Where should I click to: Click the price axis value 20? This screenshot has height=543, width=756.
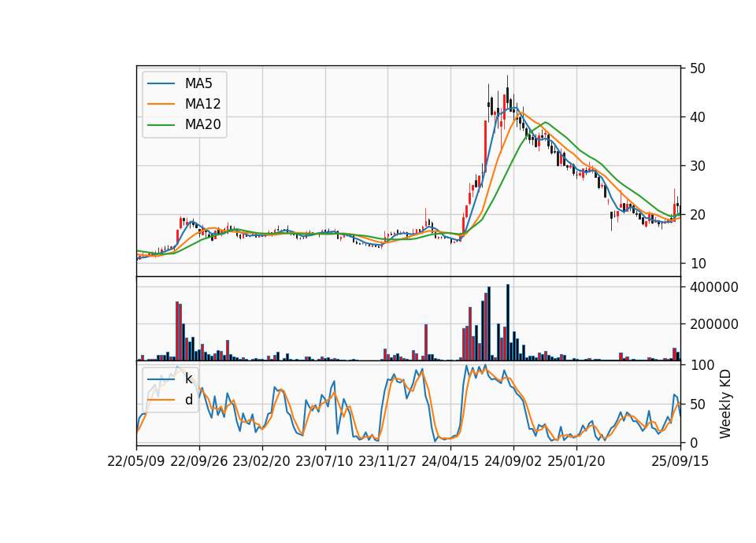(697, 215)
